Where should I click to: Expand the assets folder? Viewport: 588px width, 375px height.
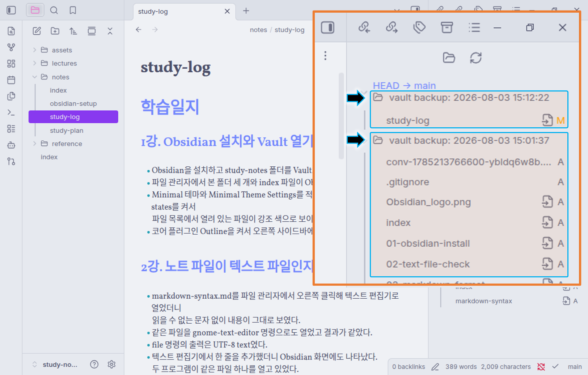tap(35, 50)
